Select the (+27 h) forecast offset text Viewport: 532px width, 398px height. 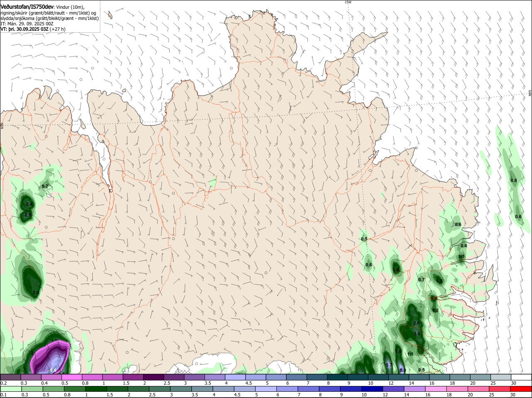[58, 29]
